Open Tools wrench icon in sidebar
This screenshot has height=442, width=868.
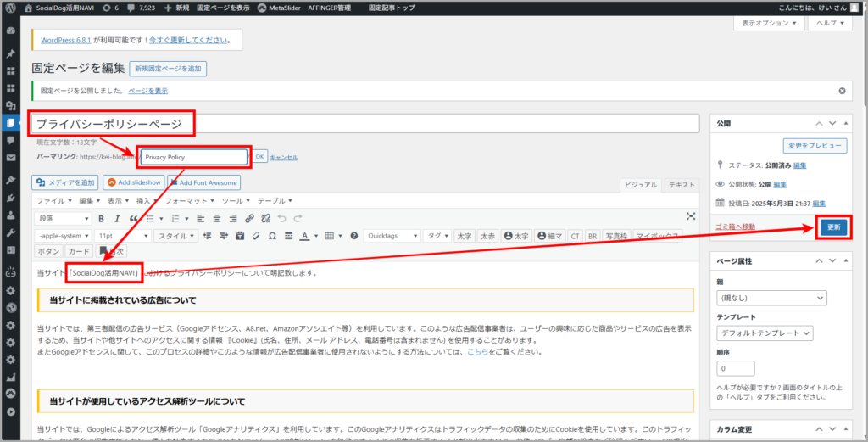tap(10, 232)
